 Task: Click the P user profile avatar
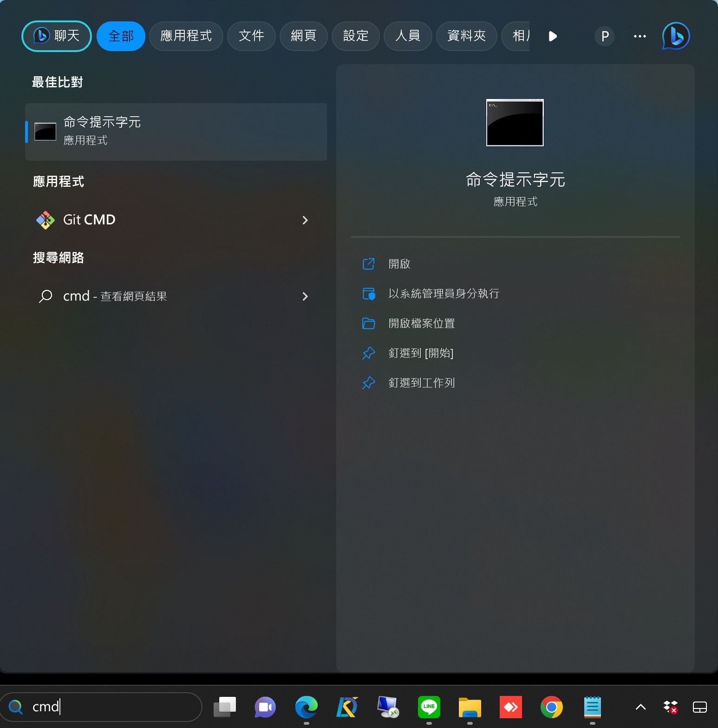tap(604, 36)
